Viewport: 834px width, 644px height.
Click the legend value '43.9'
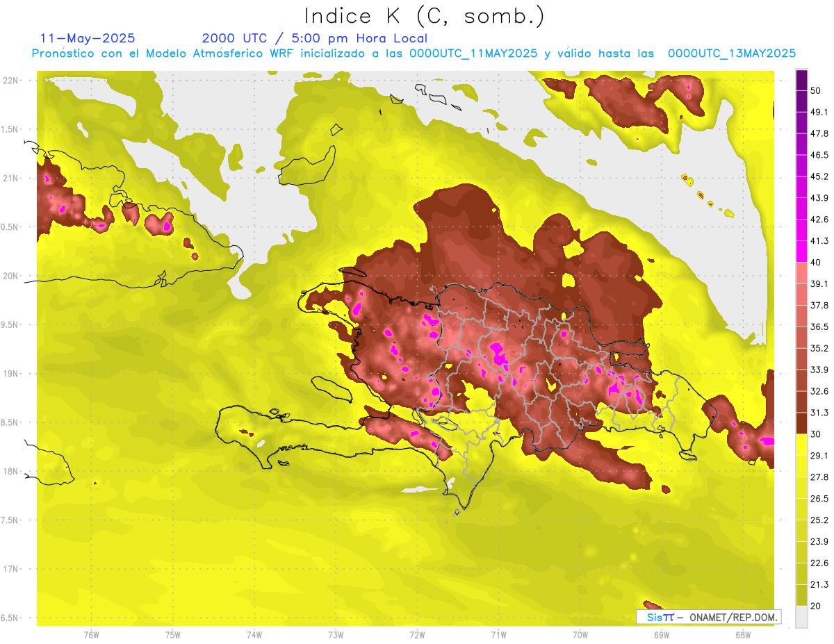coord(820,198)
